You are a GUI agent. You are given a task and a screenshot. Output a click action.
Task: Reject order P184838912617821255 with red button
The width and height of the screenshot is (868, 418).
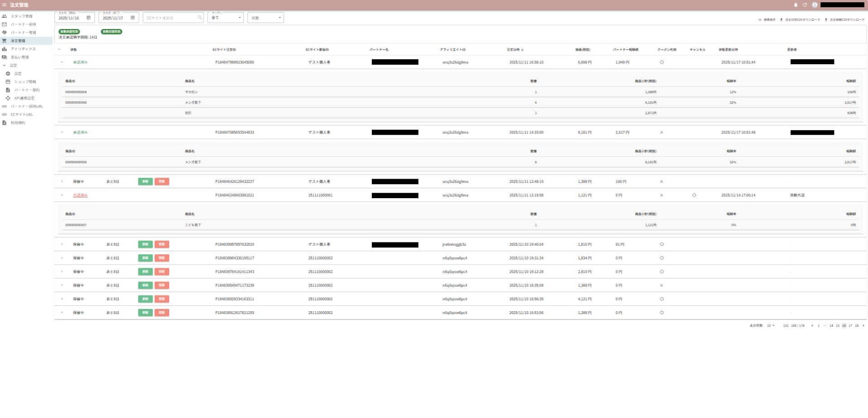pos(161,313)
